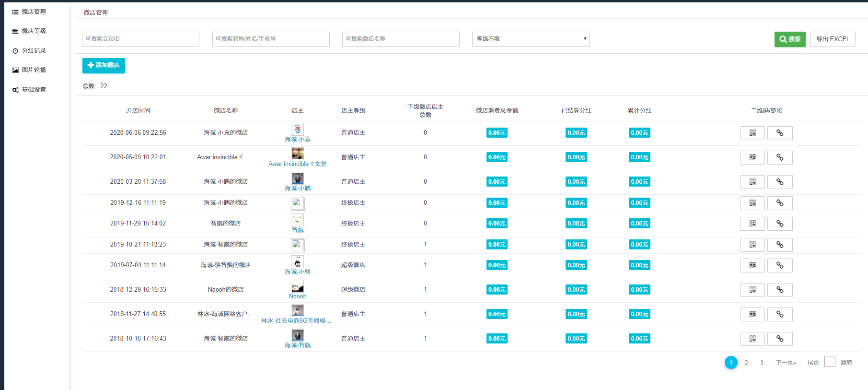
Task: Show QR code for Noooh的微店 row
Action: coord(752,290)
